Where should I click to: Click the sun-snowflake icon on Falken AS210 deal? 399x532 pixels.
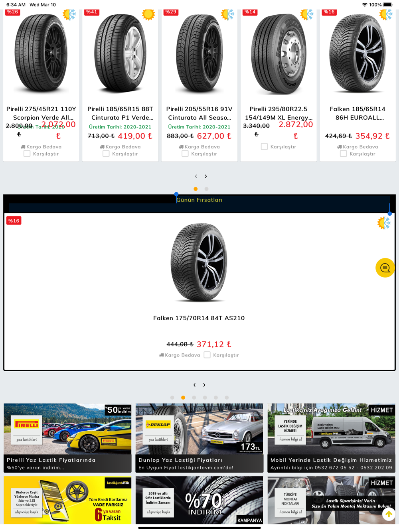pyautogui.click(x=384, y=223)
